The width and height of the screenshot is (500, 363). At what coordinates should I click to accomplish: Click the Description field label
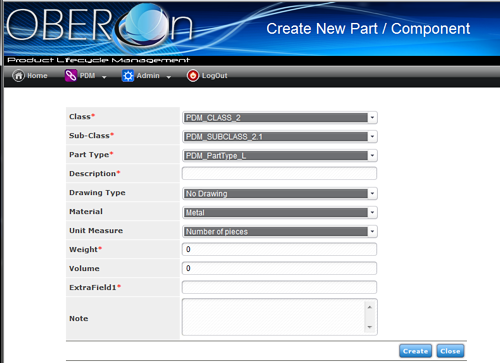(94, 174)
